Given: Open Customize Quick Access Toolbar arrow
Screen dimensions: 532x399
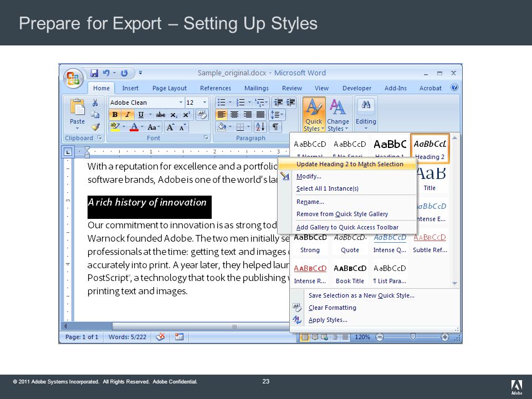Looking at the screenshot, I should pyautogui.click(x=140, y=73).
